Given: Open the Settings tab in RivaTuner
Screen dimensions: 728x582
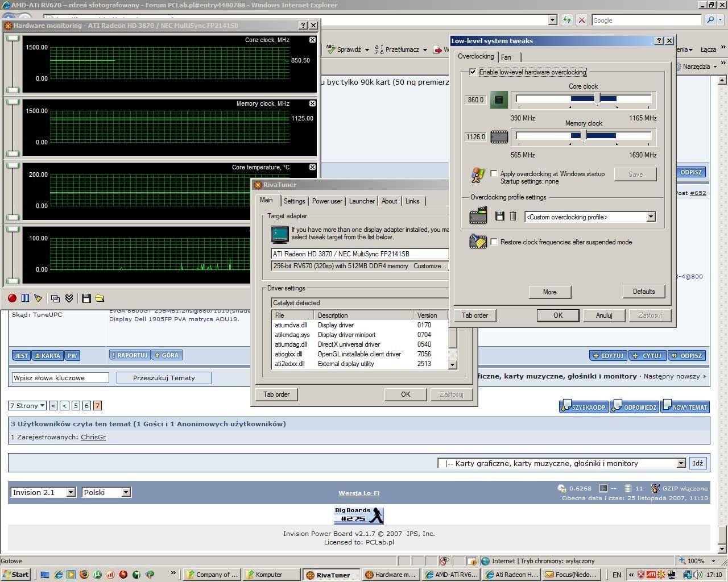Looking at the screenshot, I should 294,201.
